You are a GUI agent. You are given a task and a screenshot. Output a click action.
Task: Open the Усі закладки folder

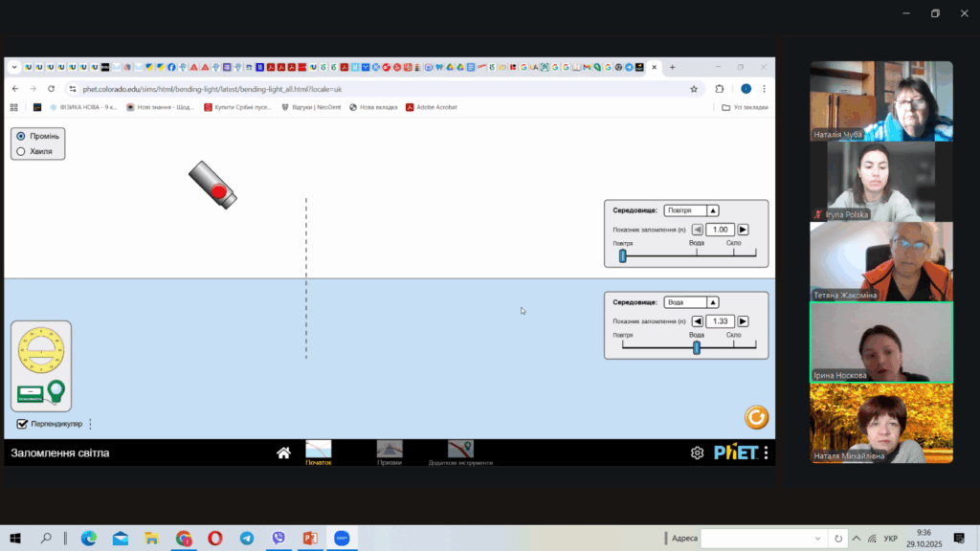point(745,107)
